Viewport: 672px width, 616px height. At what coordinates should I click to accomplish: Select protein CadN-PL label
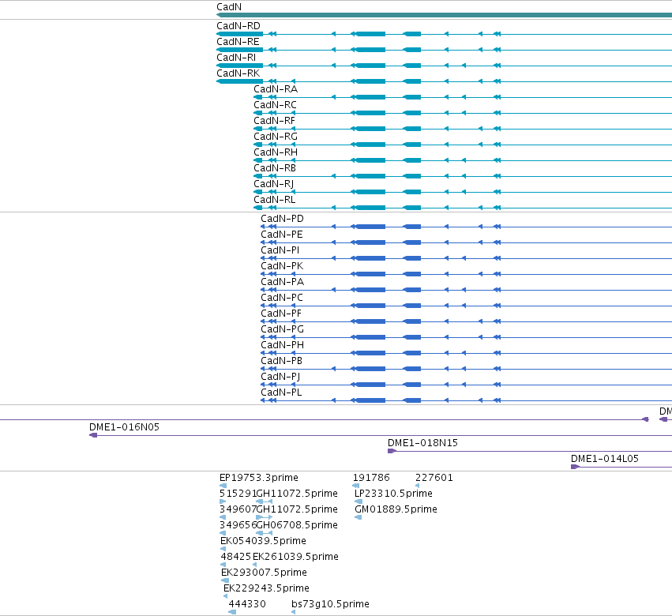coord(281,393)
